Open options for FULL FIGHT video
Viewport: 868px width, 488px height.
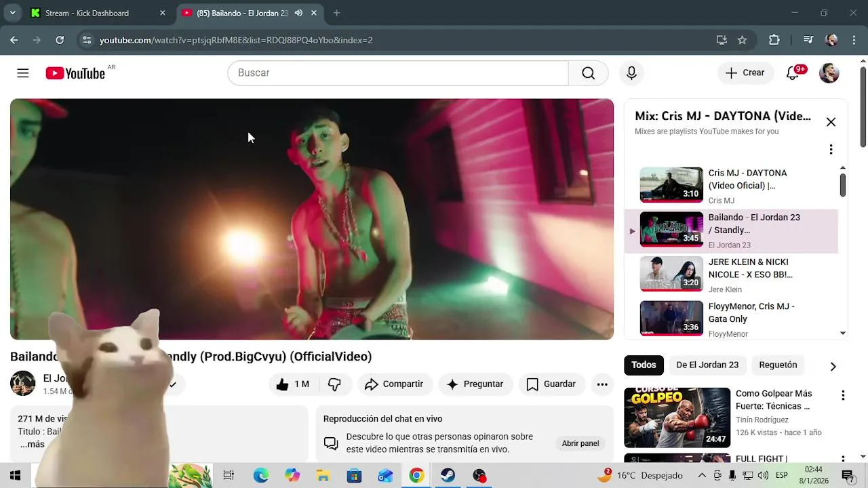(843, 460)
